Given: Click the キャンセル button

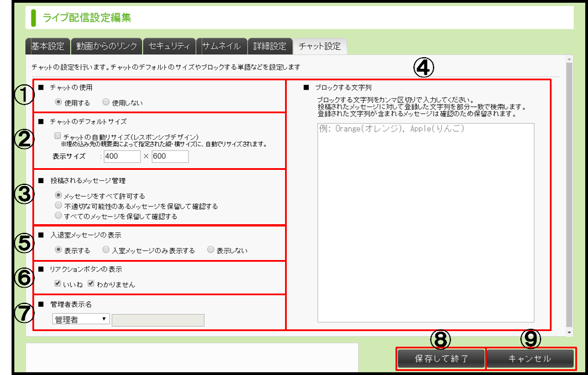Looking at the screenshot, I should click(530, 359).
